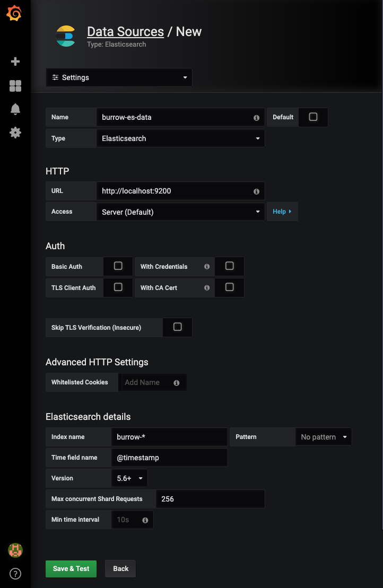The height and width of the screenshot is (588, 383).
Task: Open the Version 5.6+ dropdown
Action: coord(129,478)
